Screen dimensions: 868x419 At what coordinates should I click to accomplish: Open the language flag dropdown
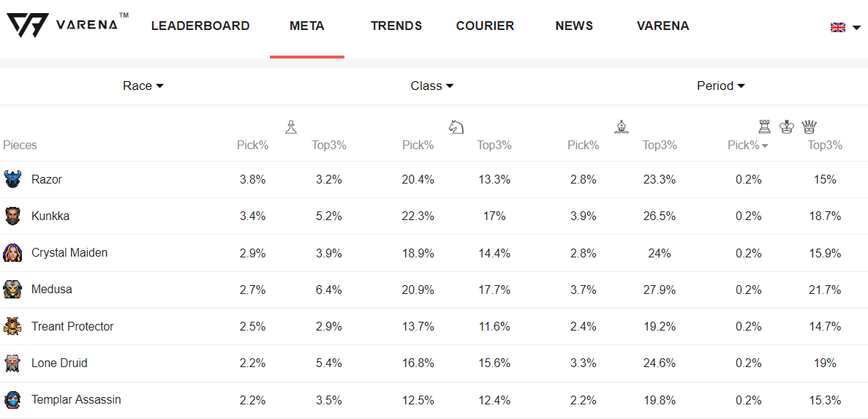845,27
